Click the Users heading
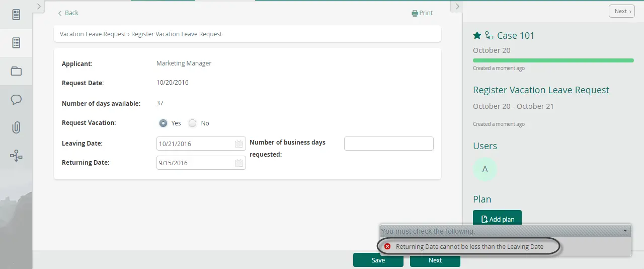 [x=485, y=146]
